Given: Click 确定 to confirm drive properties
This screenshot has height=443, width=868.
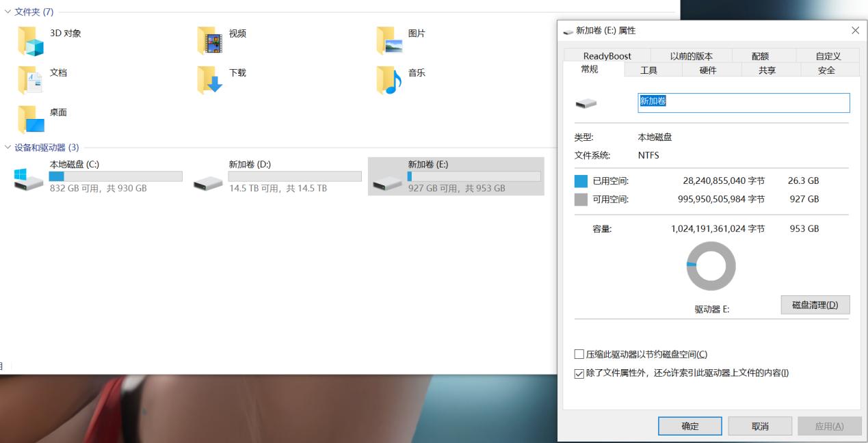Looking at the screenshot, I should coord(689,425).
